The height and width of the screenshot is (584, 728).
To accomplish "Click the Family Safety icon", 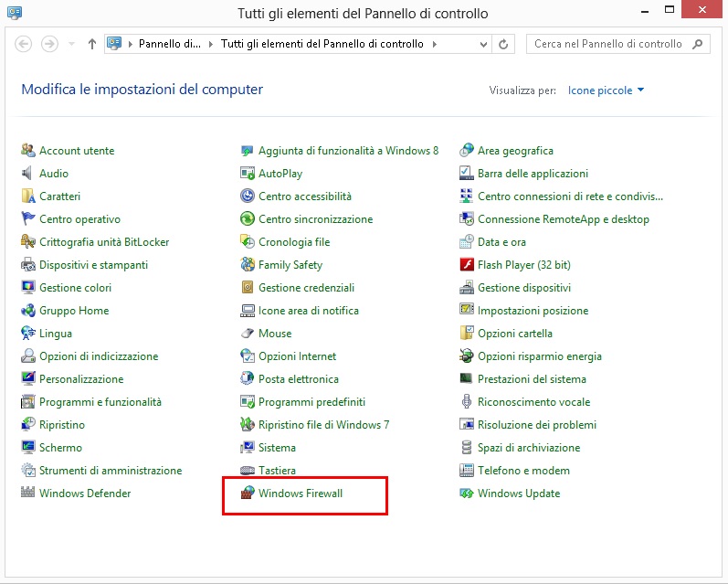I will [x=247, y=265].
